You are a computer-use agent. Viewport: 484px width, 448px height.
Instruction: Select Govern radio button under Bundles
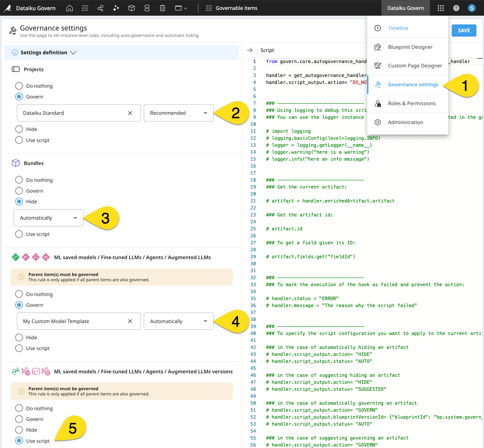(19, 191)
